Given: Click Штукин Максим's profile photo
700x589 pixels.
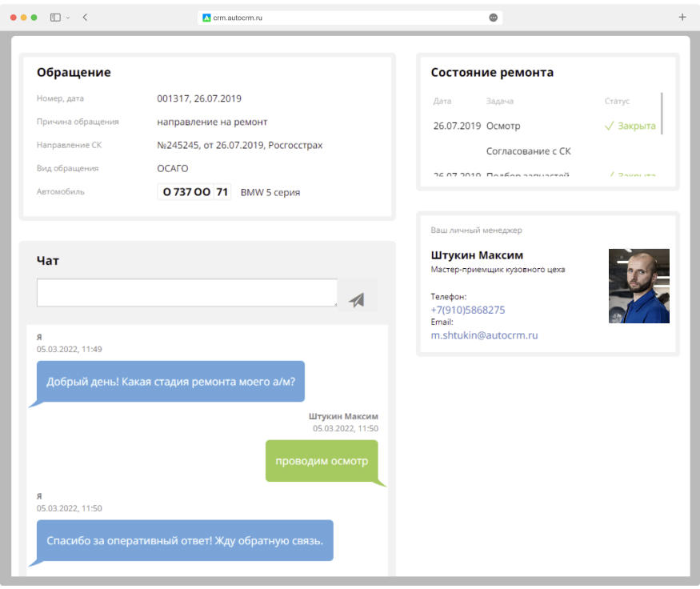Looking at the screenshot, I should coord(641,286).
